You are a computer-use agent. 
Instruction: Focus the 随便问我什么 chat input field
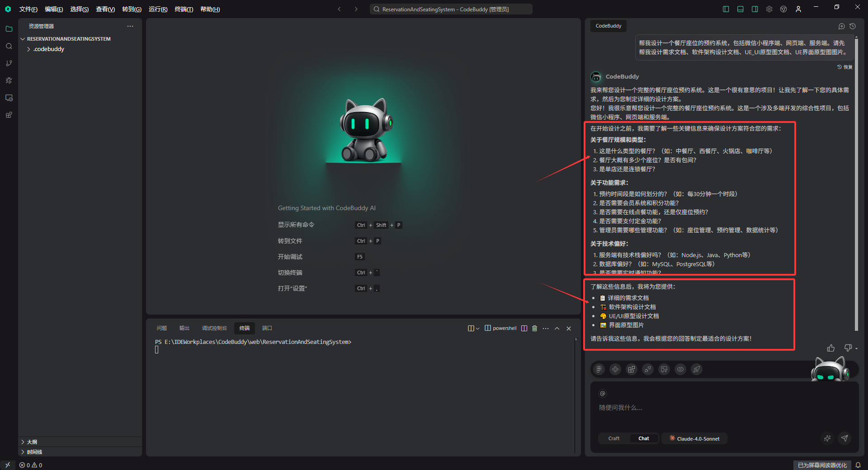(724, 408)
